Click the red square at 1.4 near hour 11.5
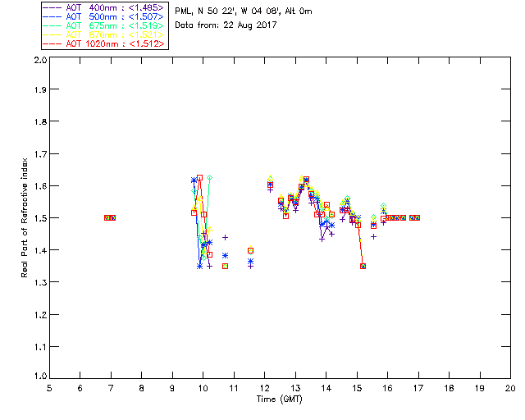The image size is (525, 420). tap(250, 250)
